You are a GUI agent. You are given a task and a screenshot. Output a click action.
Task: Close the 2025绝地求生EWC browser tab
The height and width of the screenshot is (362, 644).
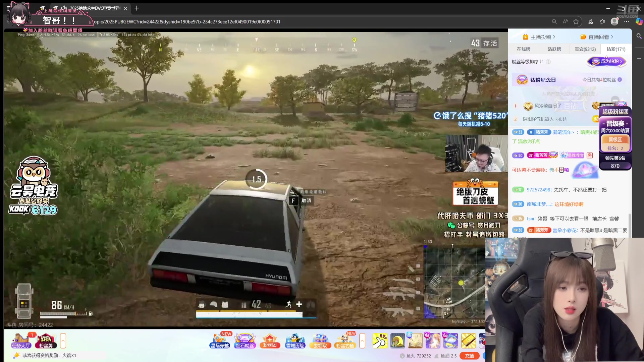click(x=125, y=8)
